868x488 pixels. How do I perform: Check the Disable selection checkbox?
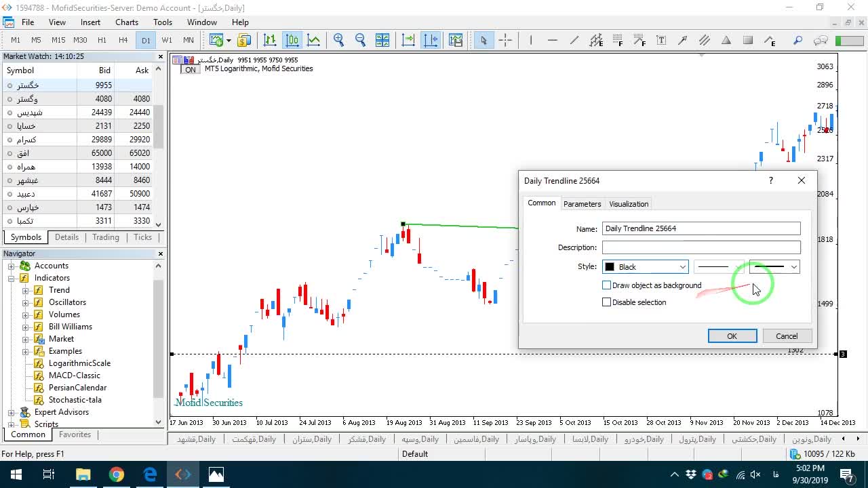(x=607, y=302)
